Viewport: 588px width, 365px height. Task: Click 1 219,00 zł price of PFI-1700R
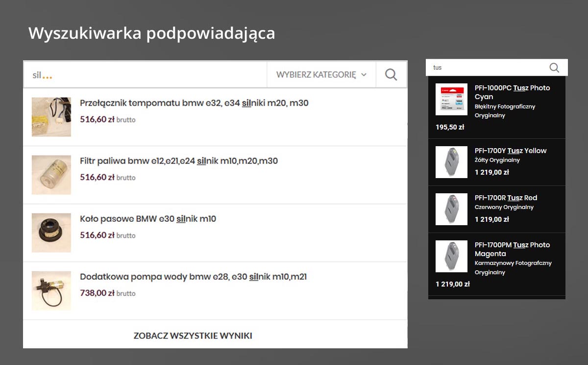pyautogui.click(x=492, y=219)
